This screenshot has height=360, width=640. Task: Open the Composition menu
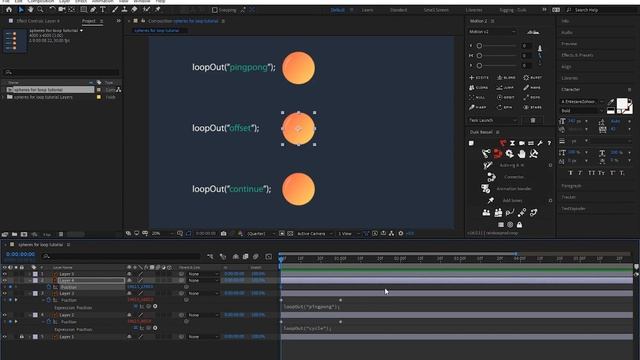(x=41, y=2)
